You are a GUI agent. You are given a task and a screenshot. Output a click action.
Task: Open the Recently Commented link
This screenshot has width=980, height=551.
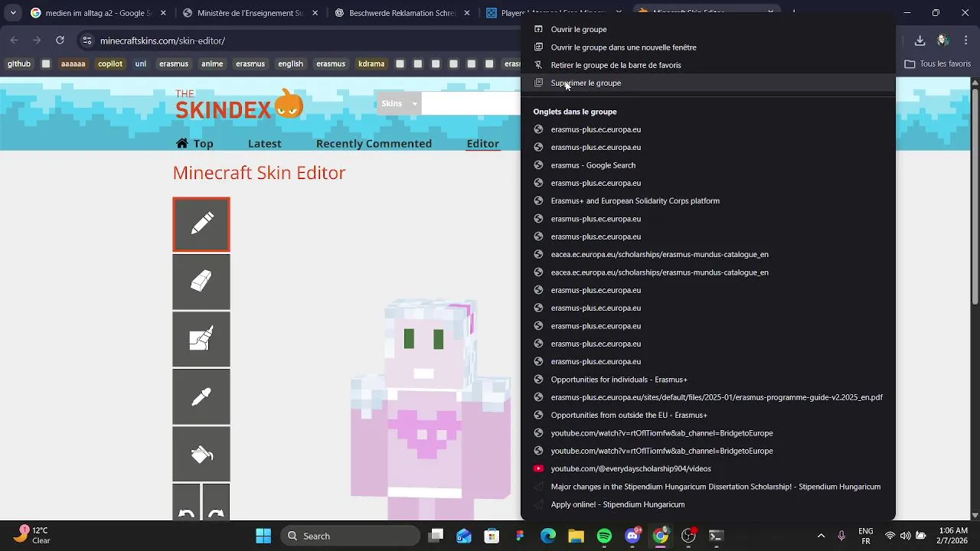(x=374, y=143)
